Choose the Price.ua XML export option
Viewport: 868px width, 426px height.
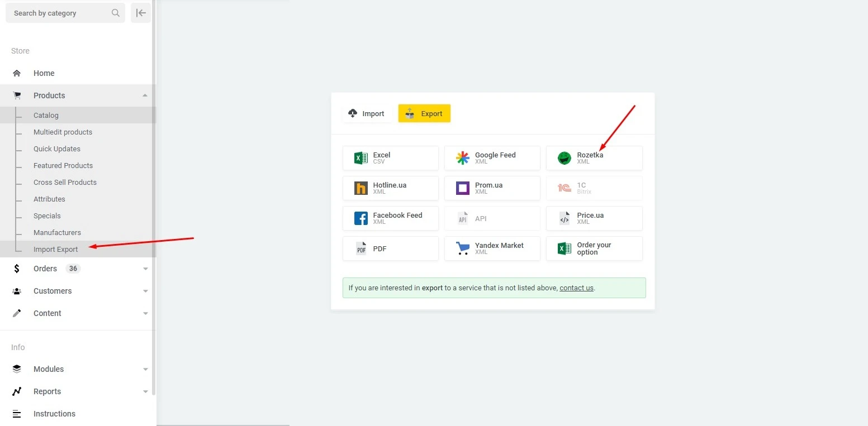[x=594, y=218]
